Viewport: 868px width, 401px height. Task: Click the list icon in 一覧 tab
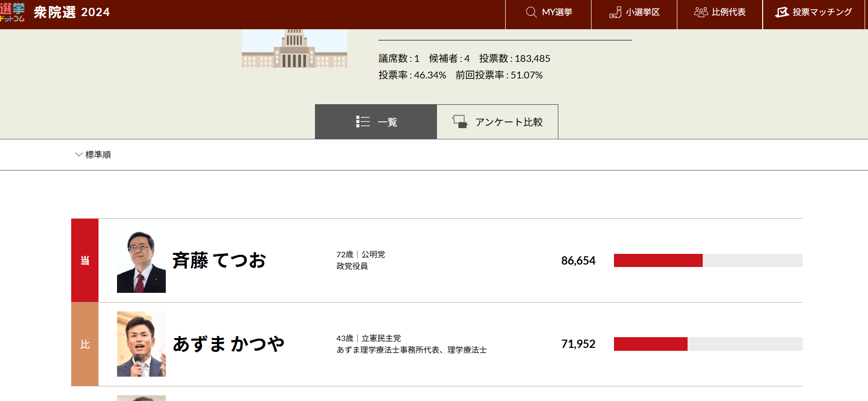363,122
